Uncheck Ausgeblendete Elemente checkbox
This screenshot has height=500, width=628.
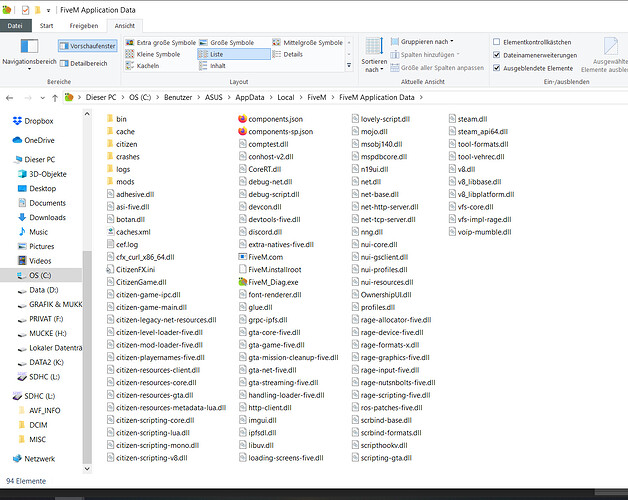coord(497,68)
